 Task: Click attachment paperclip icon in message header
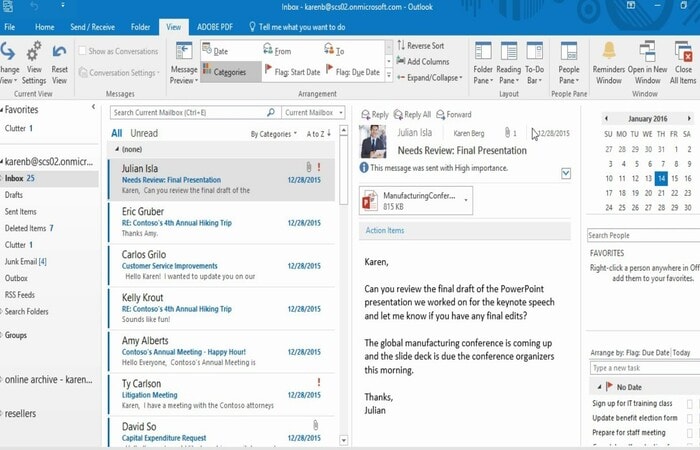pyautogui.click(x=507, y=133)
